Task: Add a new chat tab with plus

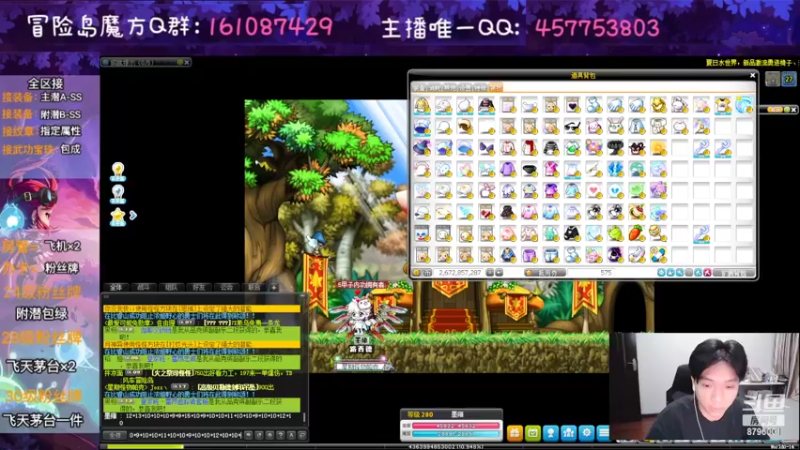Action: (x=274, y=287)
